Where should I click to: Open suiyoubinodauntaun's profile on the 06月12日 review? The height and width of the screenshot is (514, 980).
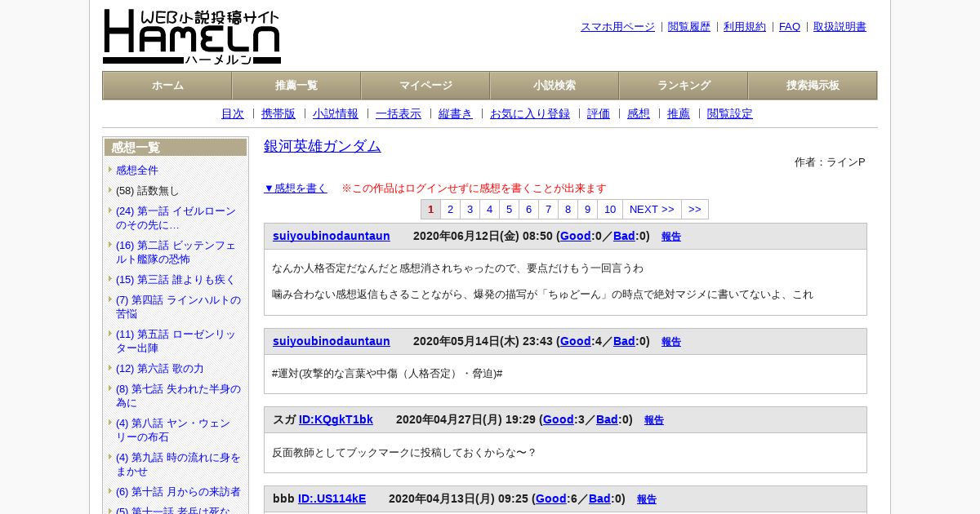coord(332,236)
